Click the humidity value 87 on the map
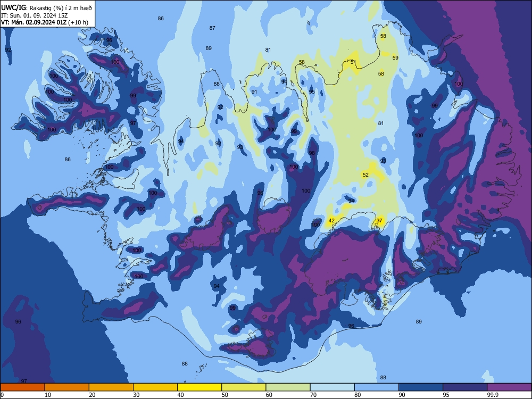This screenshot has width=532, height=399. pyautogui.click(x=212, y=28)
